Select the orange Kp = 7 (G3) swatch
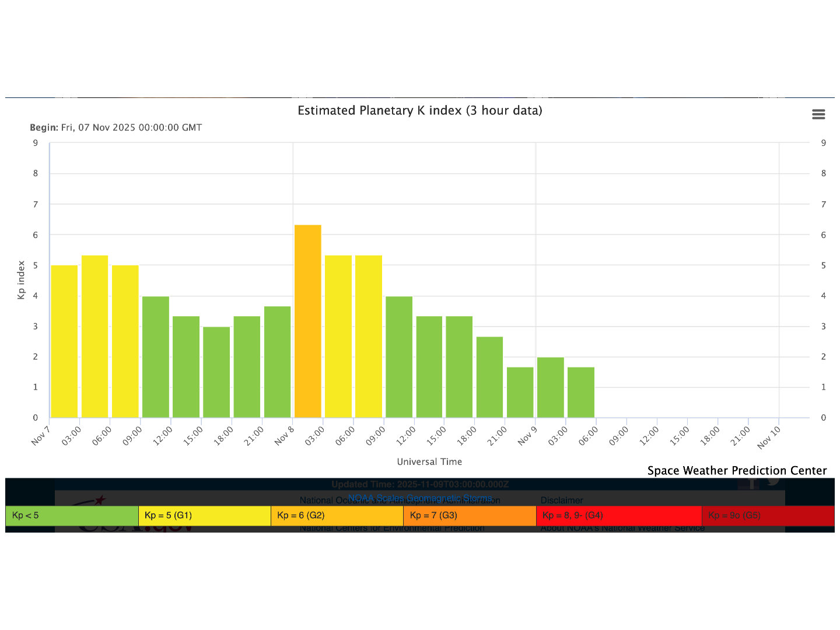The height and width of the screenshot is (630, 840). point(469,516)
